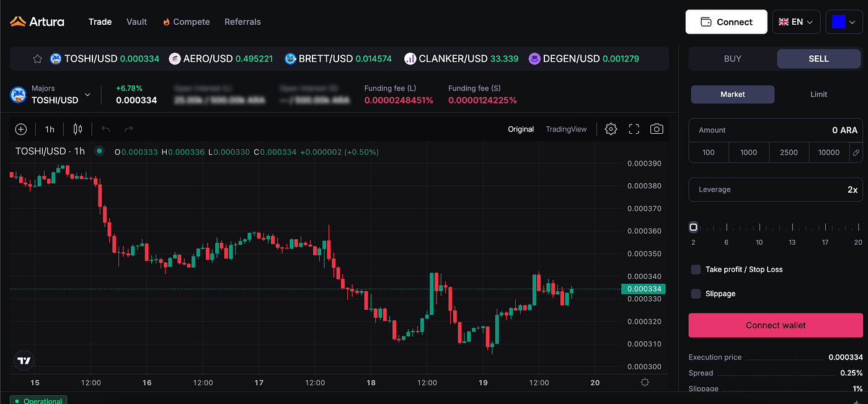Open chart axis settings gear at bottom right
This screenshot has width=868, height=404.
click(x=645, y=382)
